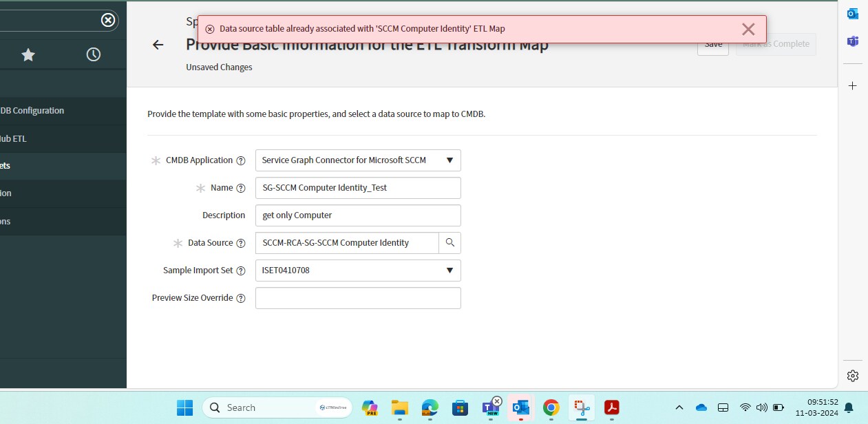Click the Save button

point(713,44)
